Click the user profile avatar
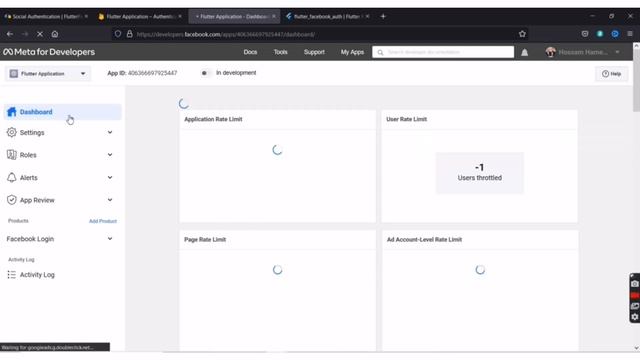The image size is (640, 360). pyautogui.click(x=551, y=52)
